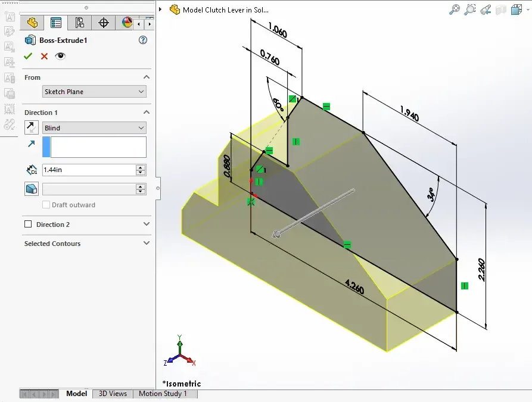Viewport: 532px width, 402px height.
Task: Toggle detailed preview eye icon
Action: point(60,56)
